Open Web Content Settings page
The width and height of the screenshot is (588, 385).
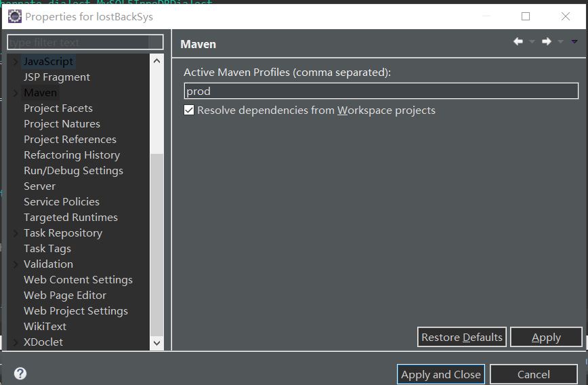tap(78, 279)
